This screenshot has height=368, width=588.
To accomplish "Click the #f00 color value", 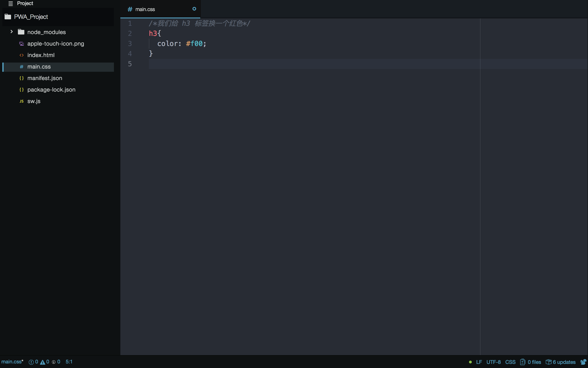I will click(194, 43).
